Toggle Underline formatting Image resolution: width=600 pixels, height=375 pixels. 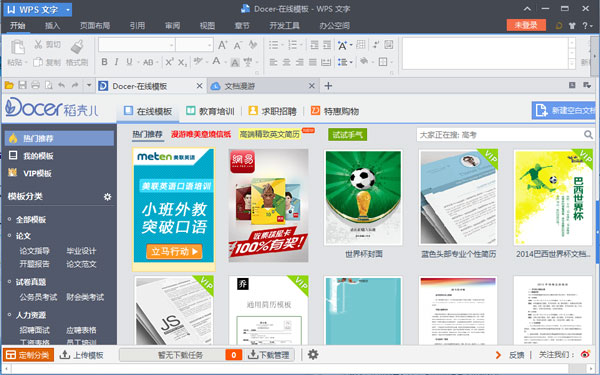(x=129, y=62)
